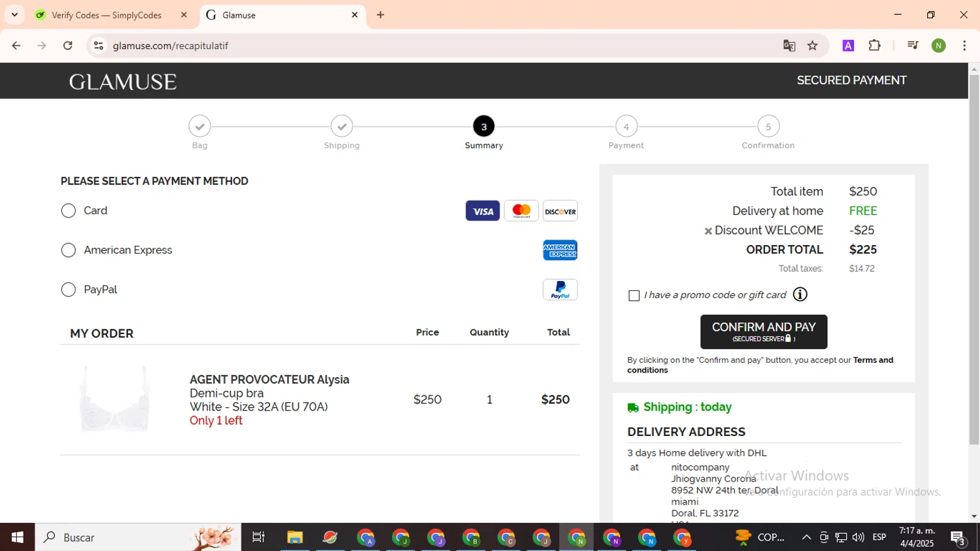Close the Verify Codes SimplyCodes tab

tap(184, 14)
